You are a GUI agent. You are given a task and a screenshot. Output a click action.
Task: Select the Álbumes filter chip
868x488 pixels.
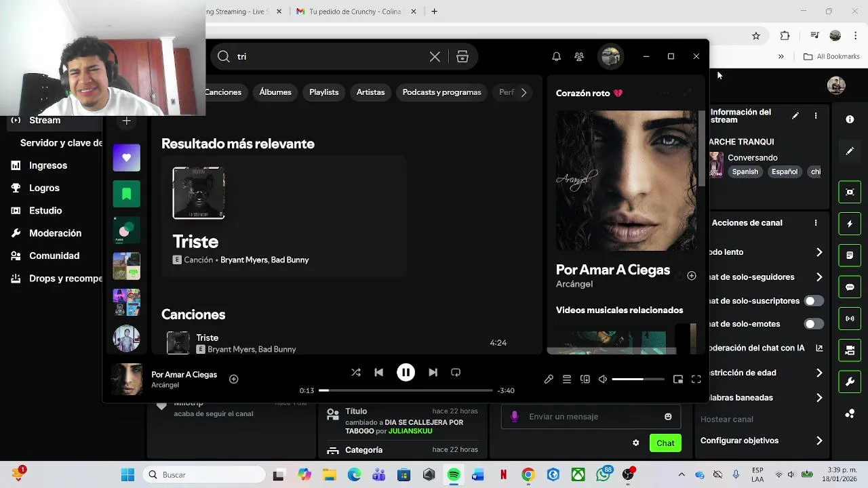[x=275, y=92]
